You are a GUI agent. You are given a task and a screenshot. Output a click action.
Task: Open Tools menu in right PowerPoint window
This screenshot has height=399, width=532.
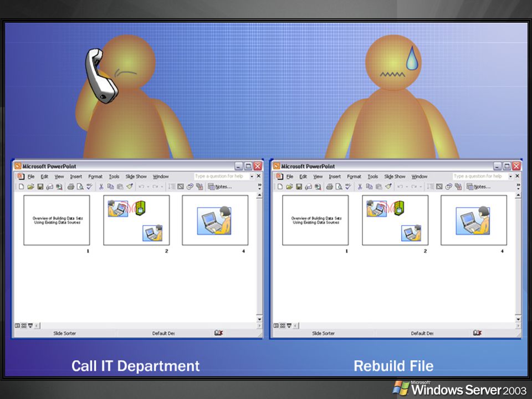[x=372, y=176]
